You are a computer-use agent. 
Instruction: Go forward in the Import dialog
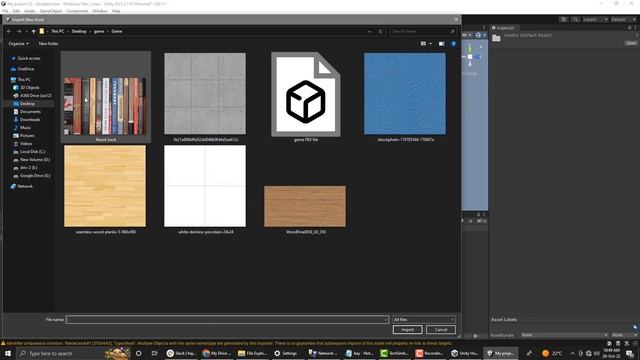[x=19, y=31]
